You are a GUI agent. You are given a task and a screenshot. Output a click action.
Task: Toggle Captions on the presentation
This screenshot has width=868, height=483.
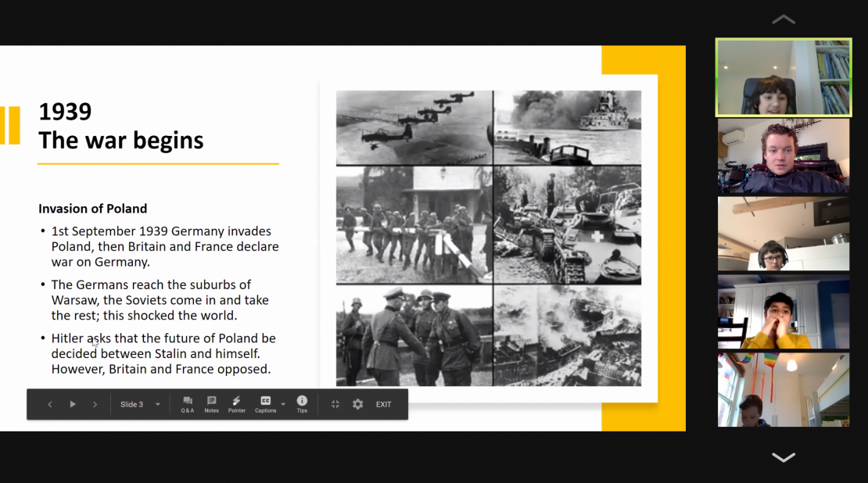pyautogui.click(x=265, y=404)
